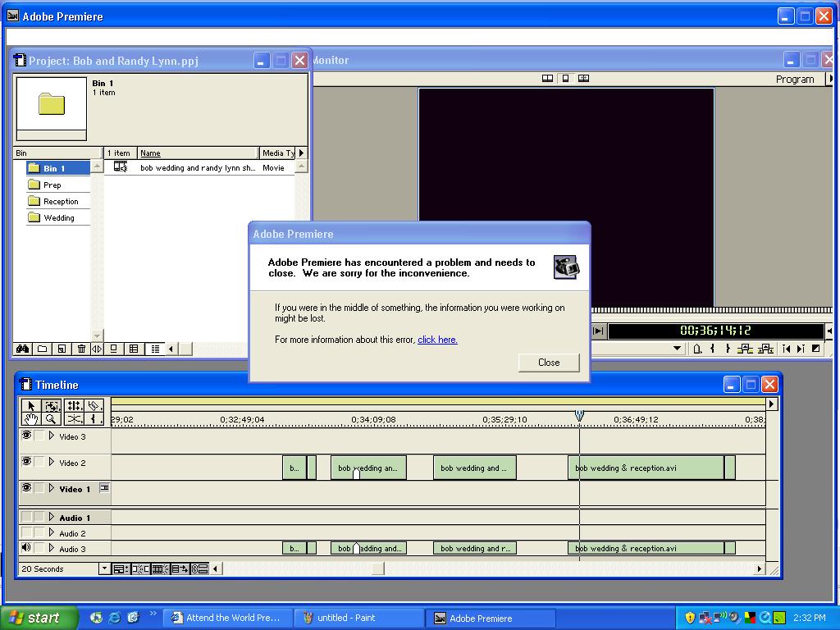Screen dimensions: 840x630
Task: Select the Cross Fade tool in Timeline
Action: [x=75, y=419]
